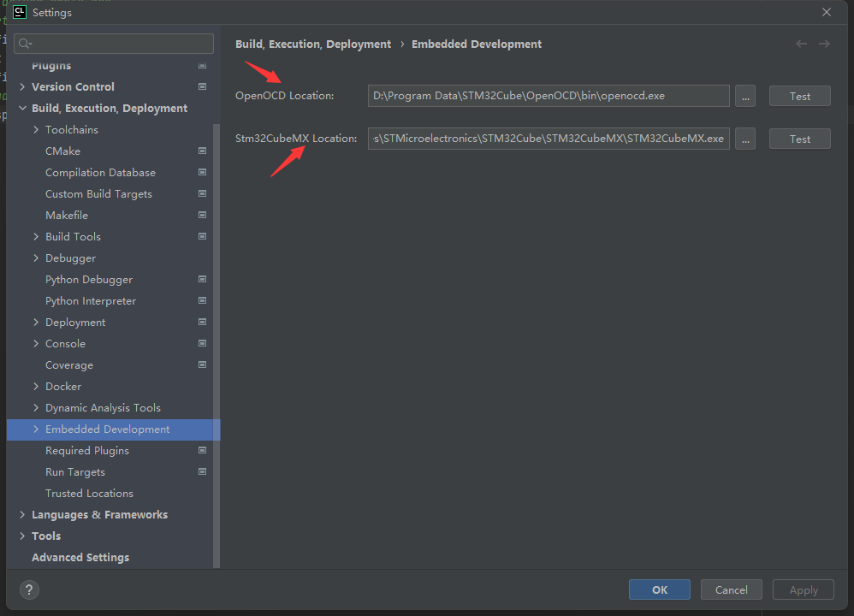854x616 pixels.
Task: Test the Stm32CubeMX location
Action: click(x=799, y=139)
